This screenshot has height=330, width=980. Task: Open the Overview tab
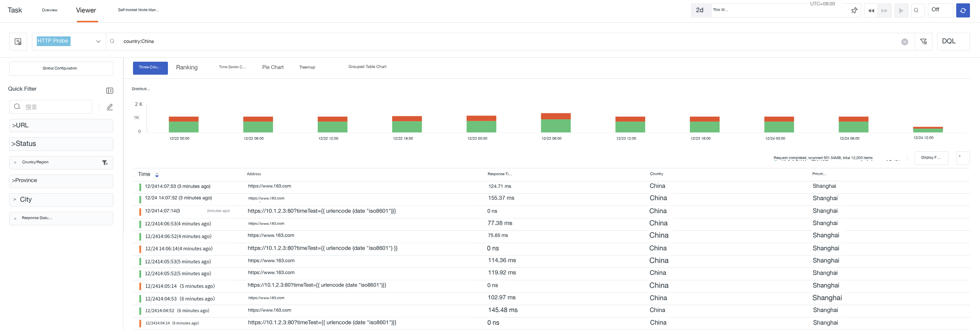pos(49,10)
